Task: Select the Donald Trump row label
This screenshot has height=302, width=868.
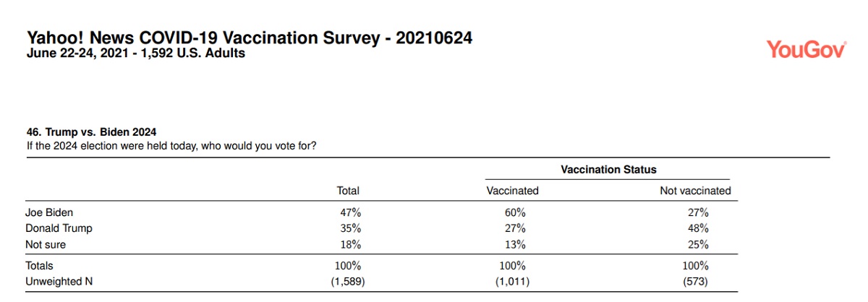Action: click(x=59, y=228)
